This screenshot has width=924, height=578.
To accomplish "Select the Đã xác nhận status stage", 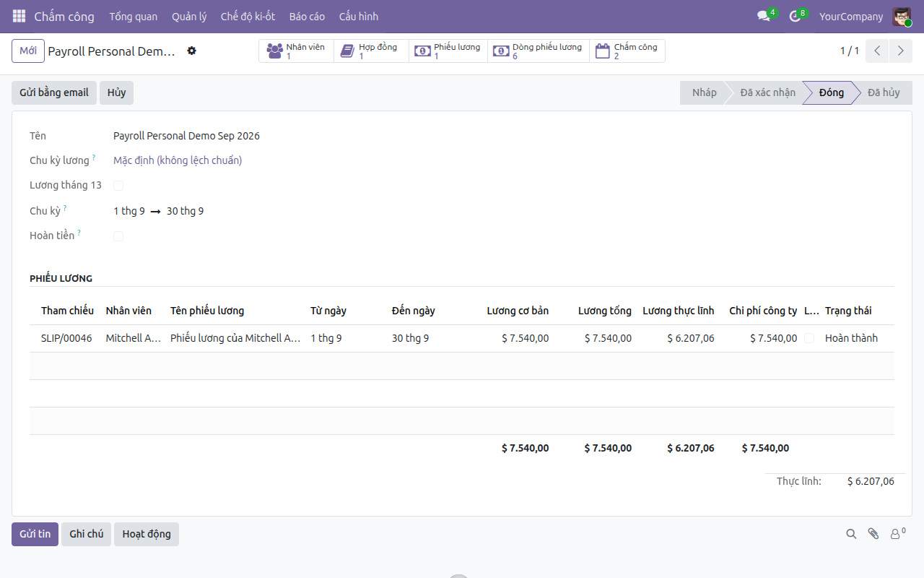I will click(767, 92).
